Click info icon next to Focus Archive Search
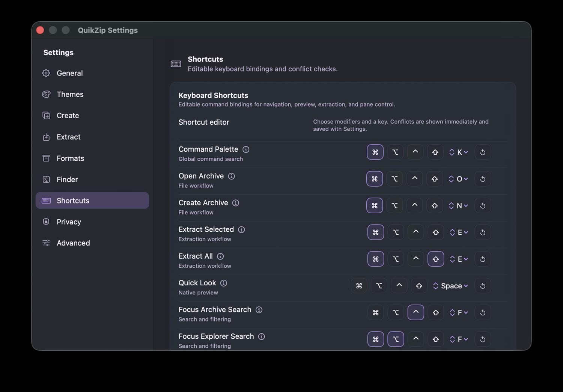 [259, 310]
